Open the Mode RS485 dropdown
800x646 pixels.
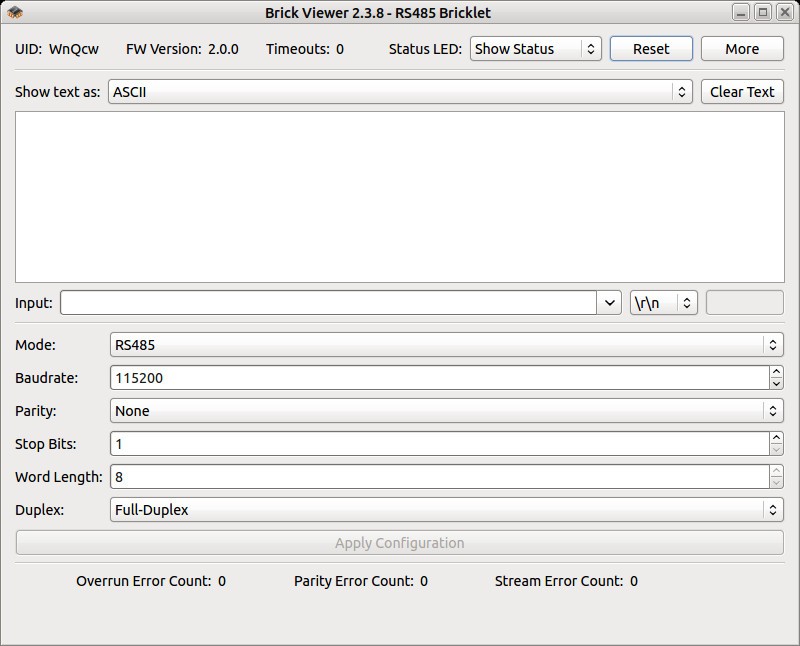[x=446, y=345]
